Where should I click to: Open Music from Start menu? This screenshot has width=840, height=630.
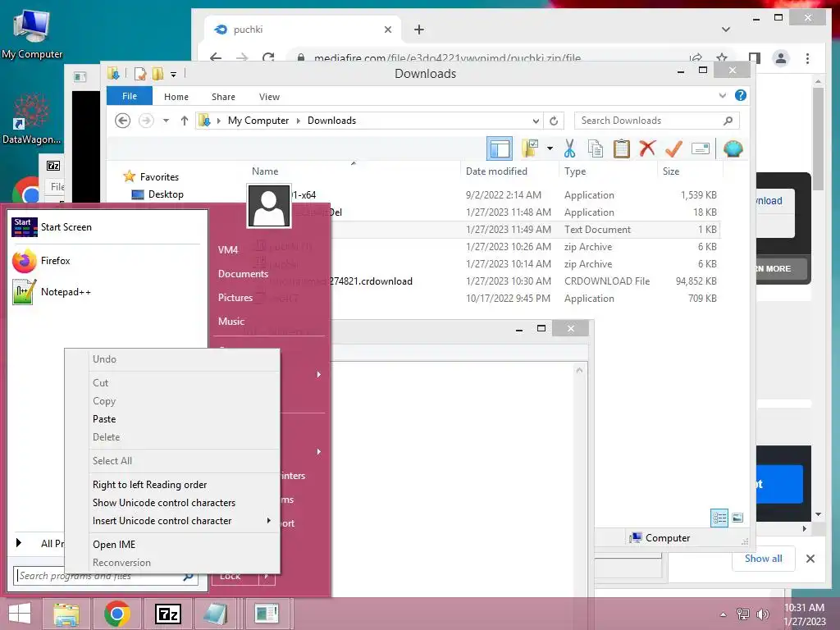[231, 322]
